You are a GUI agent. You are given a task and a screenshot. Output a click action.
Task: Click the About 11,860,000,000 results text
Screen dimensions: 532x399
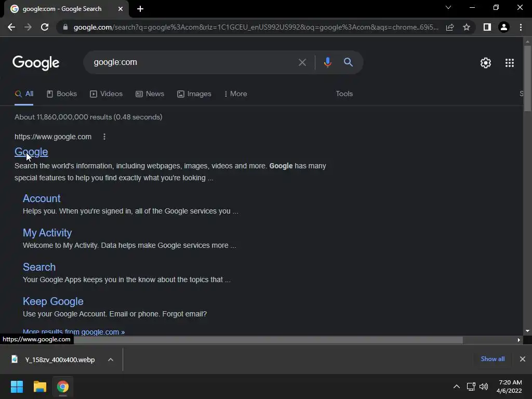[88, 117]
